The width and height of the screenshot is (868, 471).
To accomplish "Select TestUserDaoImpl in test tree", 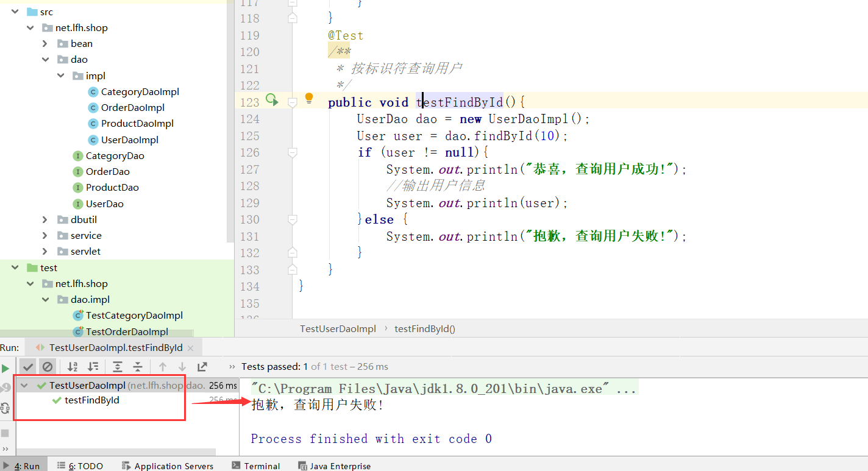I will pos(87,385).
